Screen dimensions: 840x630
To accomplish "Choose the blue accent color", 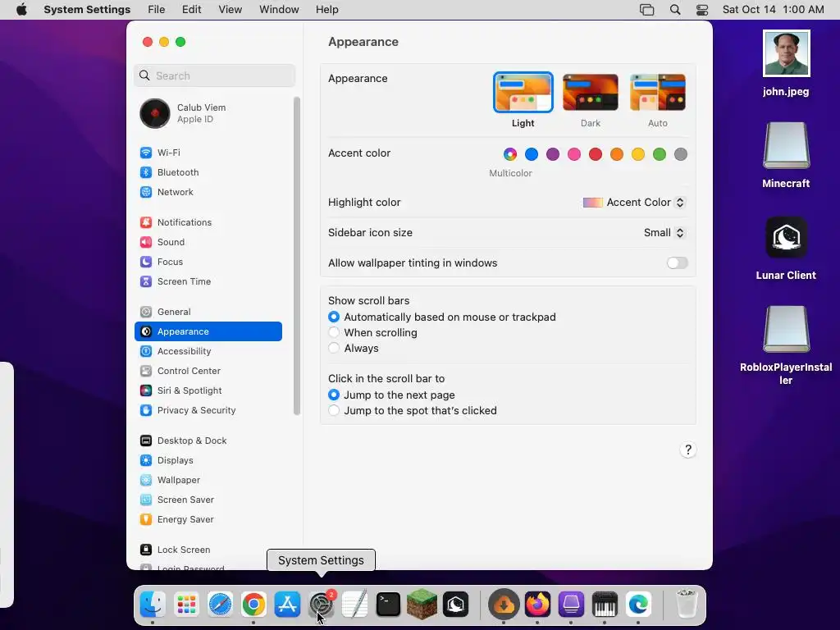I will 532,155.
